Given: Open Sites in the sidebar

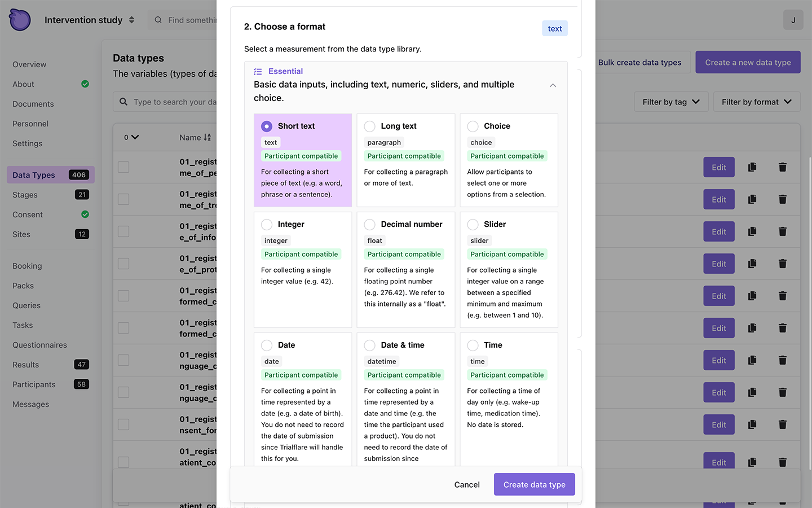Looking at the screenshot, I should tap(21, 234).
